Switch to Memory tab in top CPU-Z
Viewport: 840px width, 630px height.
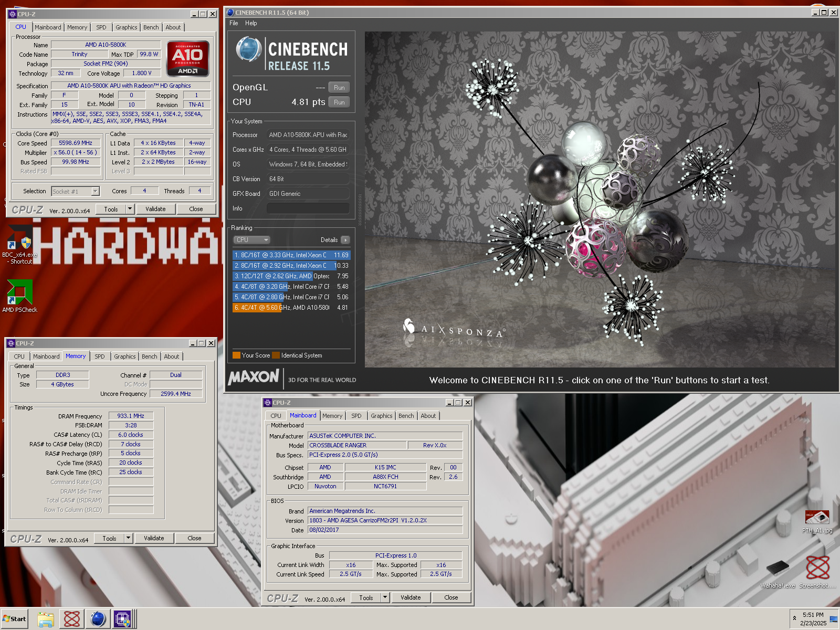pyautogui.click(x=77, y=27)
